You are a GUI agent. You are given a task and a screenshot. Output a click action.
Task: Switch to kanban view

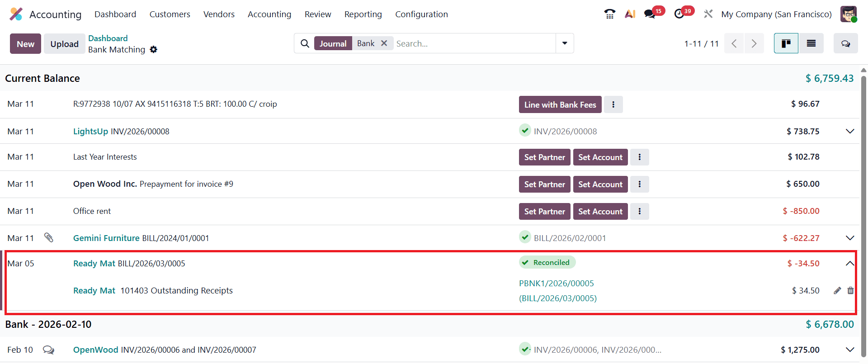point(786,43)
